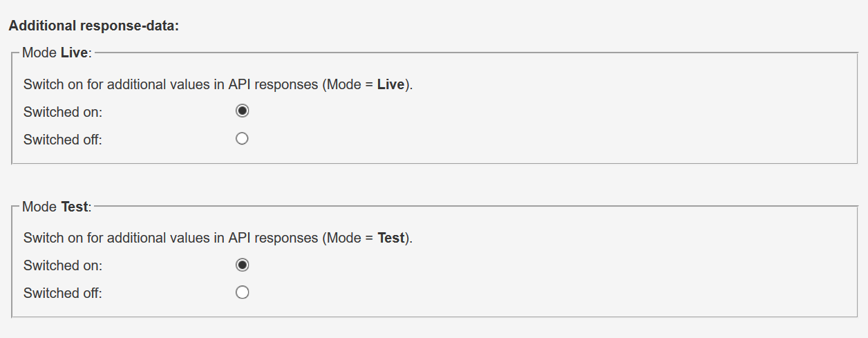Click bold "Test" word in the fieldset legend
This screenshot has height=338, width=868.
click(x=75, y=207)
